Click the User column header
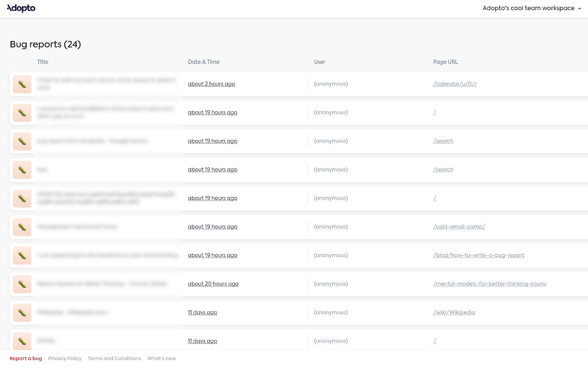Screen dimensions: 588x368 (x=320, y=62)
